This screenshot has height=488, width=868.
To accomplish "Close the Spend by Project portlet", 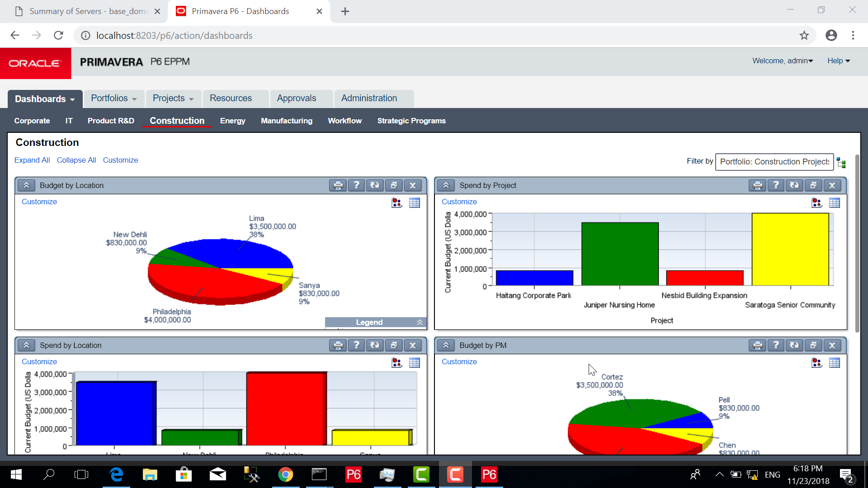I will pos(832,185).
